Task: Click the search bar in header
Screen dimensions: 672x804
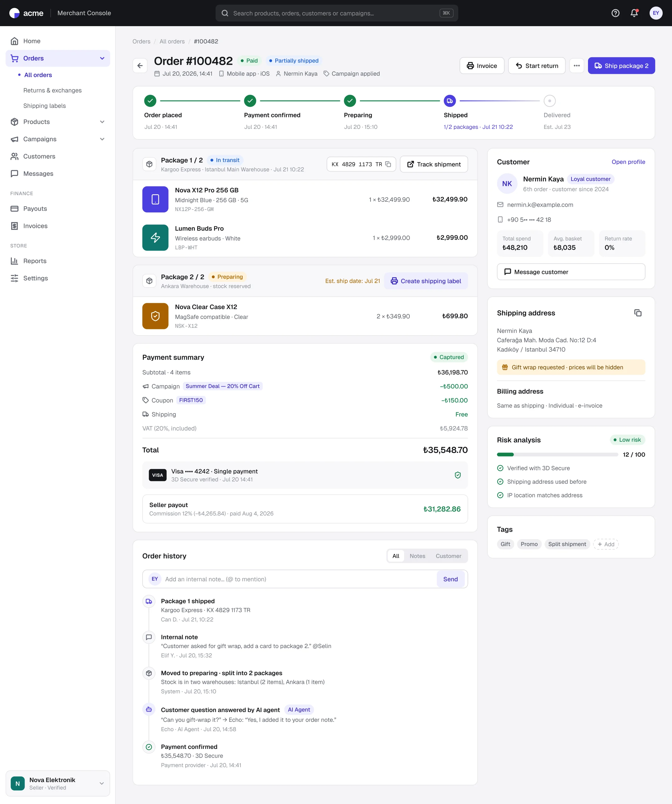Action: 336,13
